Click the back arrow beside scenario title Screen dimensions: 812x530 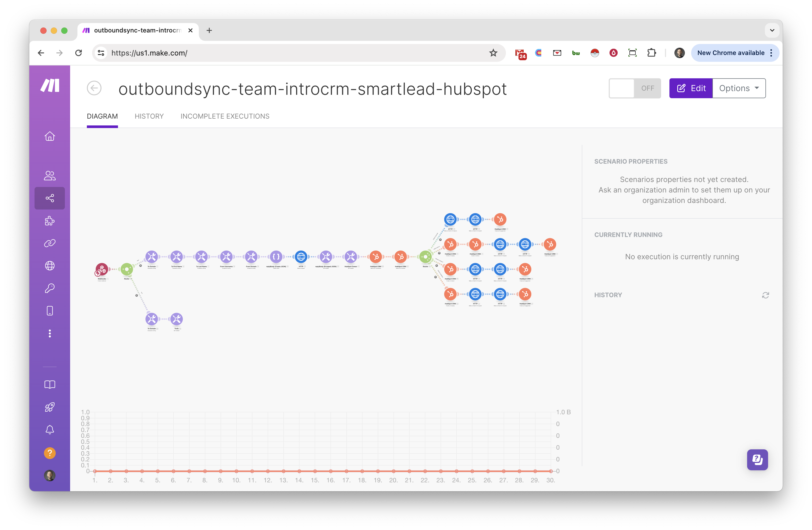coord(94,88)
